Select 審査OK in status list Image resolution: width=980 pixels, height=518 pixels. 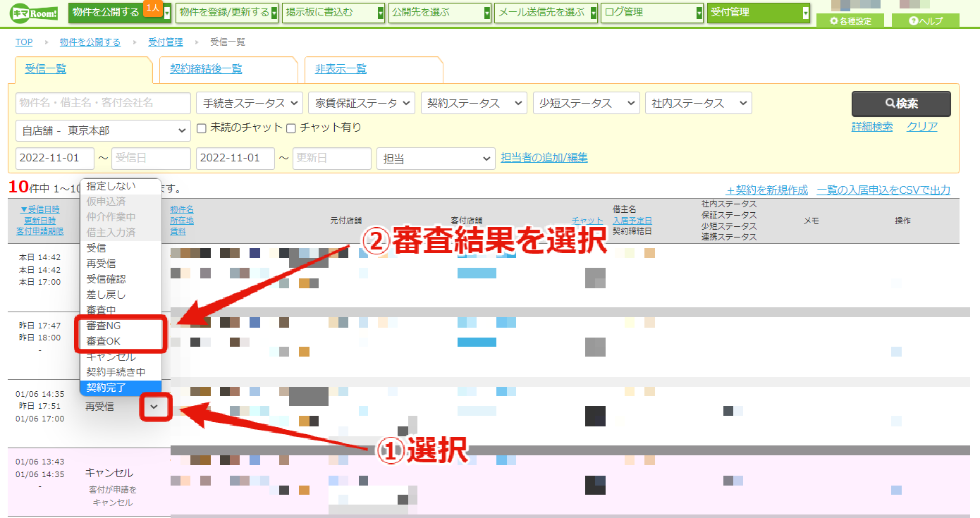pyautogui.click(x=121, y=341)
